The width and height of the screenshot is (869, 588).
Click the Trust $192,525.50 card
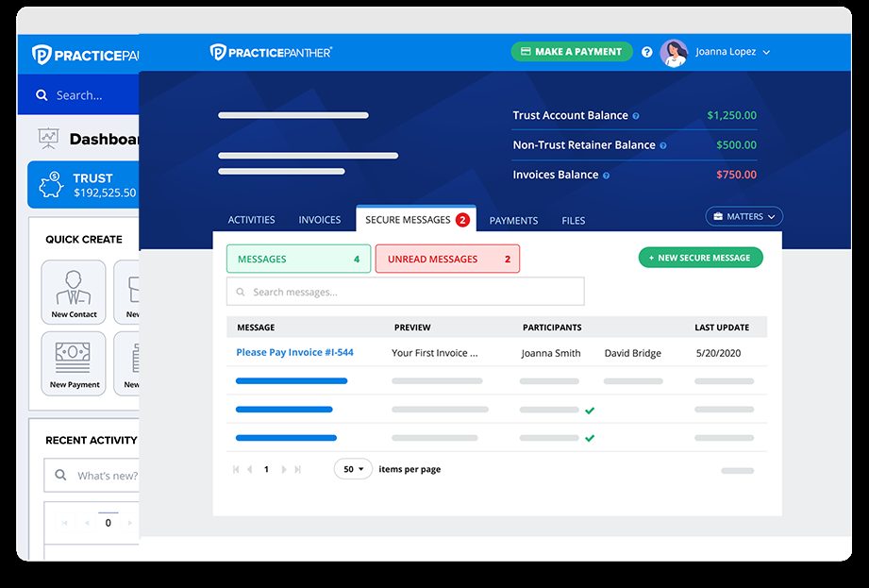pos(83,185)
